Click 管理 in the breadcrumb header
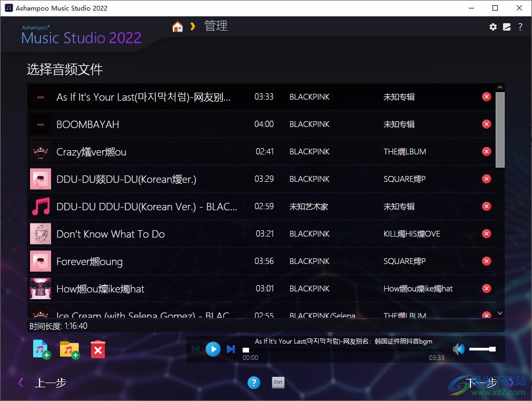532x401 pixels. pos(216,25)
